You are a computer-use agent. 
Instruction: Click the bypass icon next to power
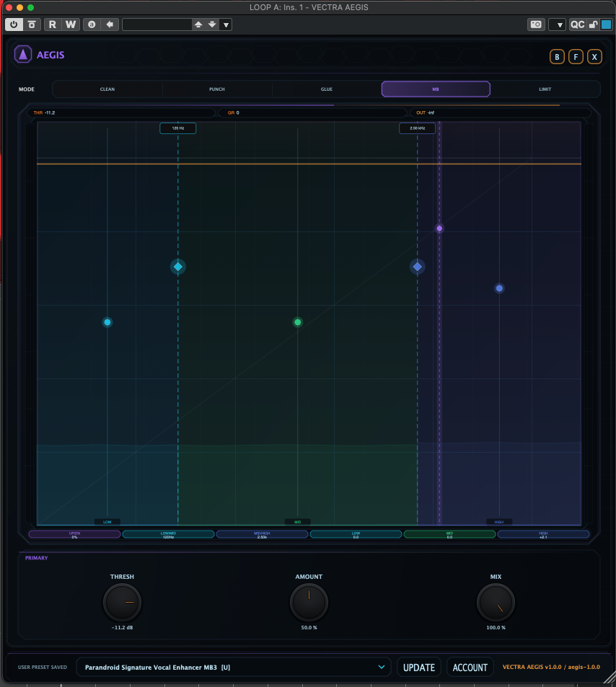(x=32, y=25)
